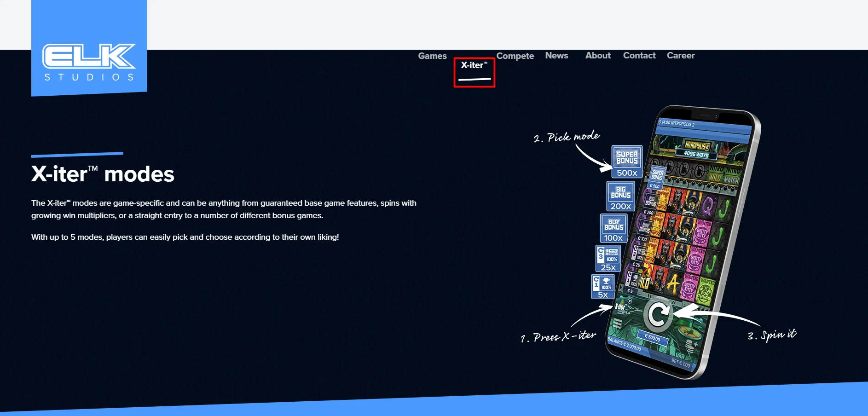
Task: Select the Super Bonus 500x mode icon
Action: (627, 162)
